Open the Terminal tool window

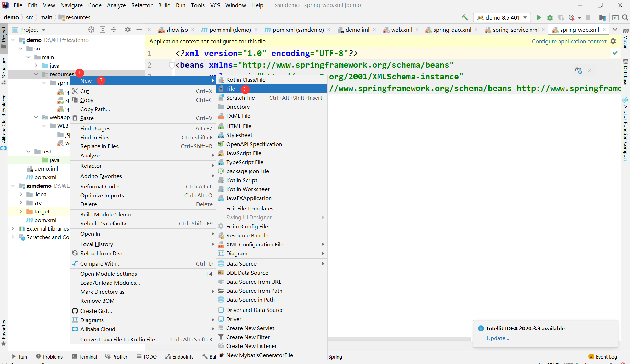tap(85, 357)
